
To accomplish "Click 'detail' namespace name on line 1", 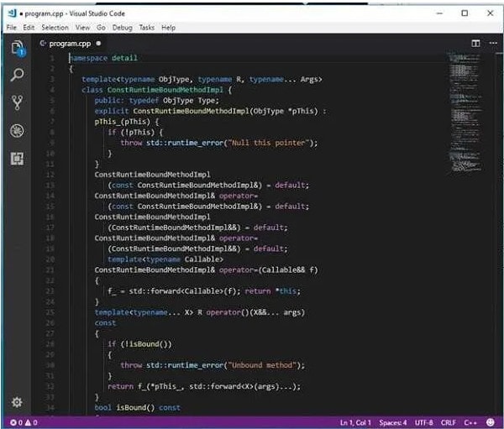I will point(124,58).
